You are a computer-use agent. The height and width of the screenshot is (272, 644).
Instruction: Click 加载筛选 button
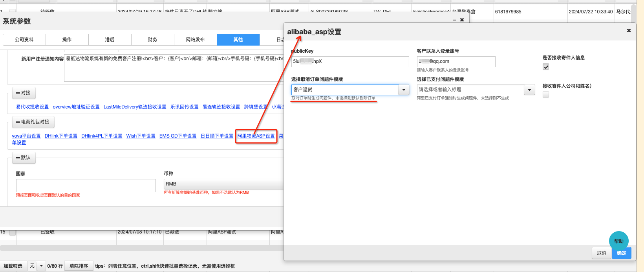click(13, 266)
